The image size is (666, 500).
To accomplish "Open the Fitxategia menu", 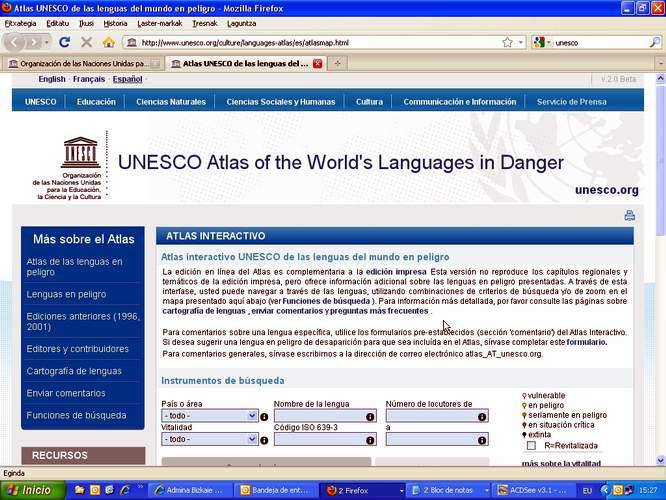I will [x=20, y=23].
